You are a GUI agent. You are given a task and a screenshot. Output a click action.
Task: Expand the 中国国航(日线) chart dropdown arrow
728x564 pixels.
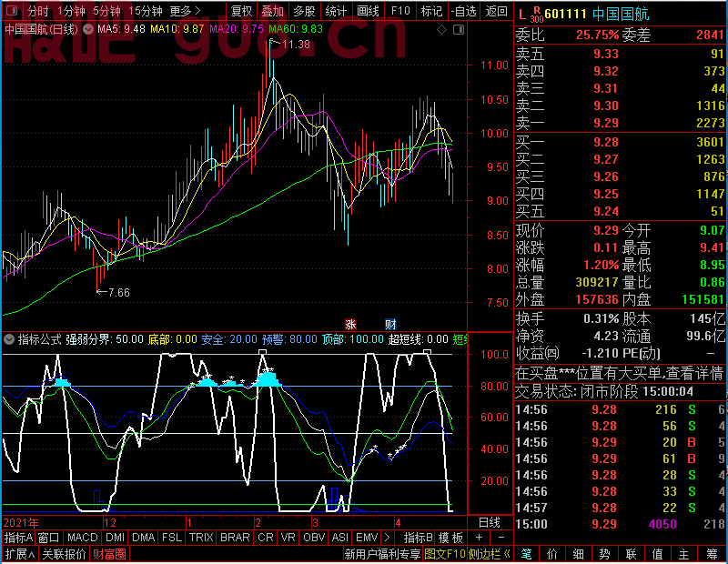pyautogui.click(x=88, y=29)
